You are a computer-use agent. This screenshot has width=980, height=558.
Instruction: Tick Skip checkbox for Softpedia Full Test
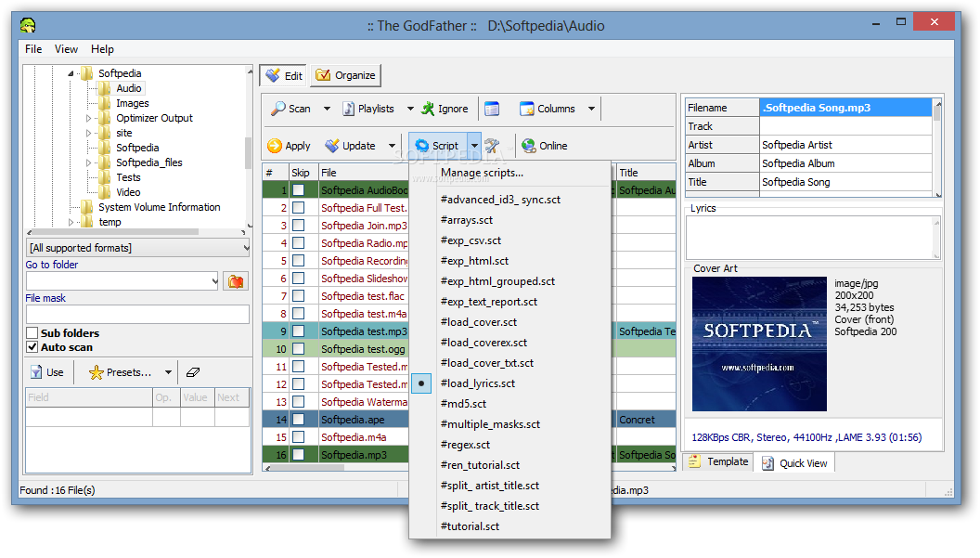[x=299, y=208]
